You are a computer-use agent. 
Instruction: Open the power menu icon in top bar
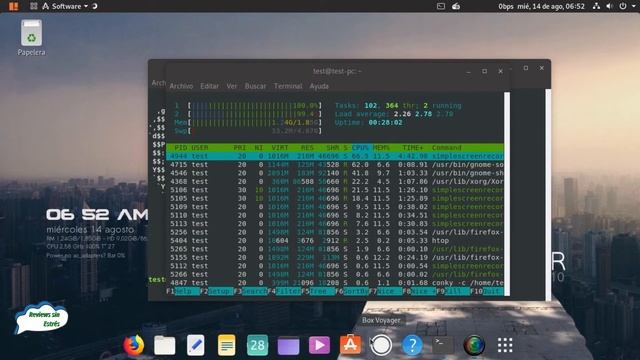(623, 6)
